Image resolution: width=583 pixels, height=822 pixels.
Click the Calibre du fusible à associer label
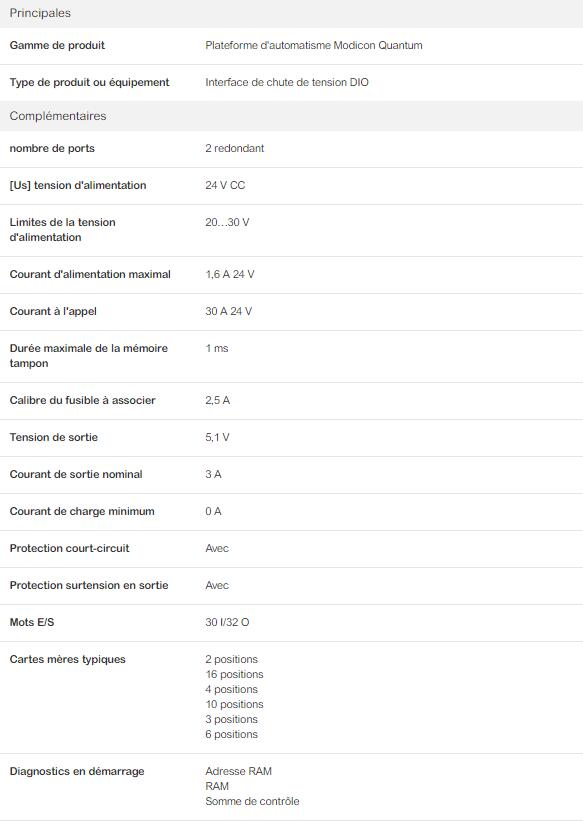[x=82, y=401]
